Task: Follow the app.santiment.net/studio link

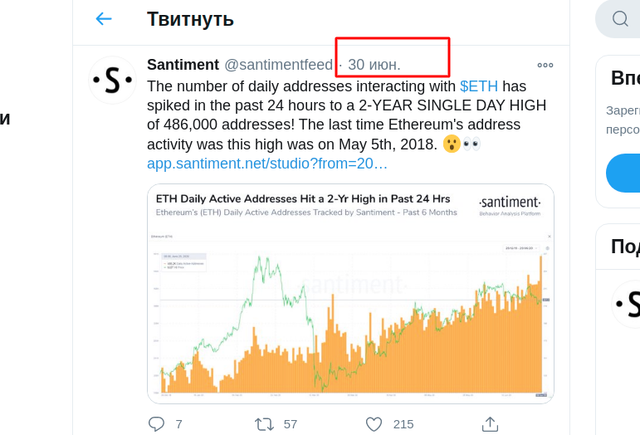Action: click(x=267, y=164)
